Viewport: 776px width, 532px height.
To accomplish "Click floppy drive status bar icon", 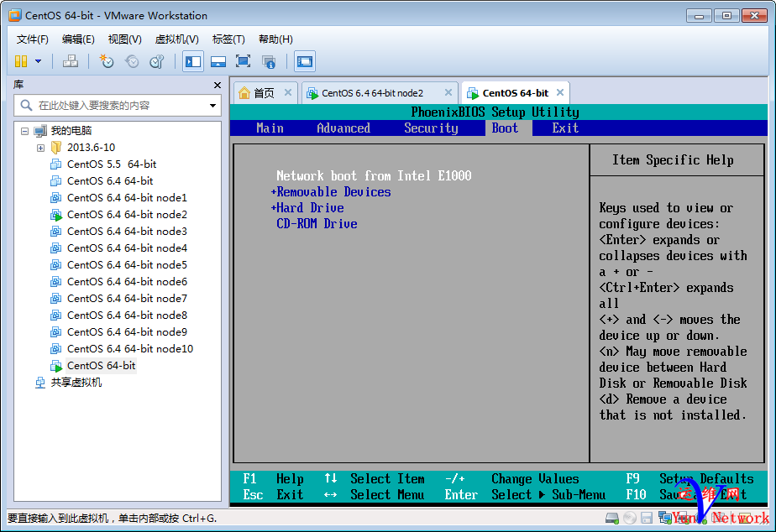I will coord(647,519).
